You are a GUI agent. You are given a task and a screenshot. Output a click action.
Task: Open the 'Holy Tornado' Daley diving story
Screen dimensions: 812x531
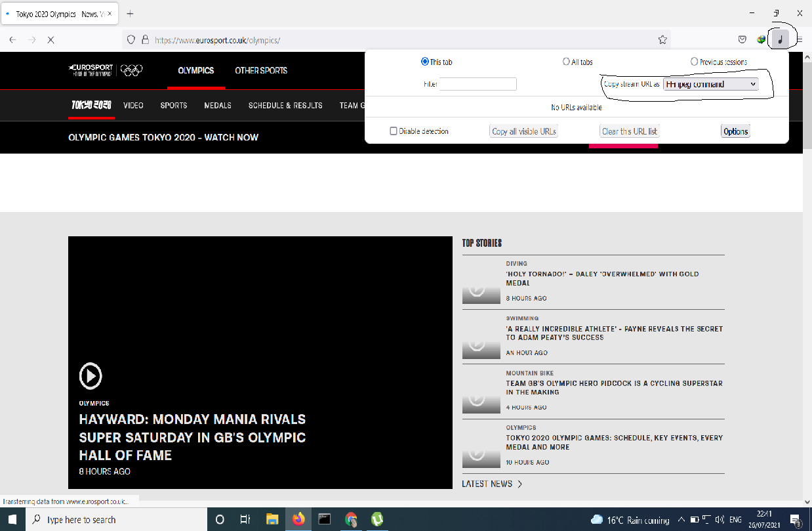602,278
